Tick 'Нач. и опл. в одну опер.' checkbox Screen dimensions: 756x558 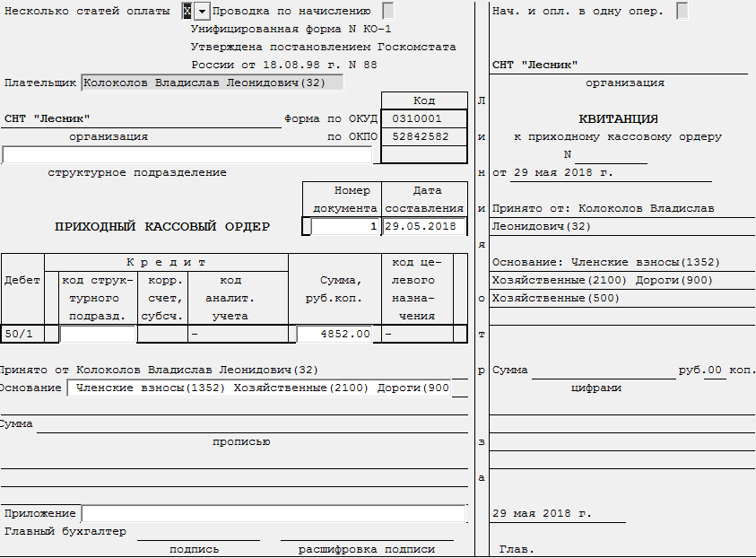coord(682,12)
